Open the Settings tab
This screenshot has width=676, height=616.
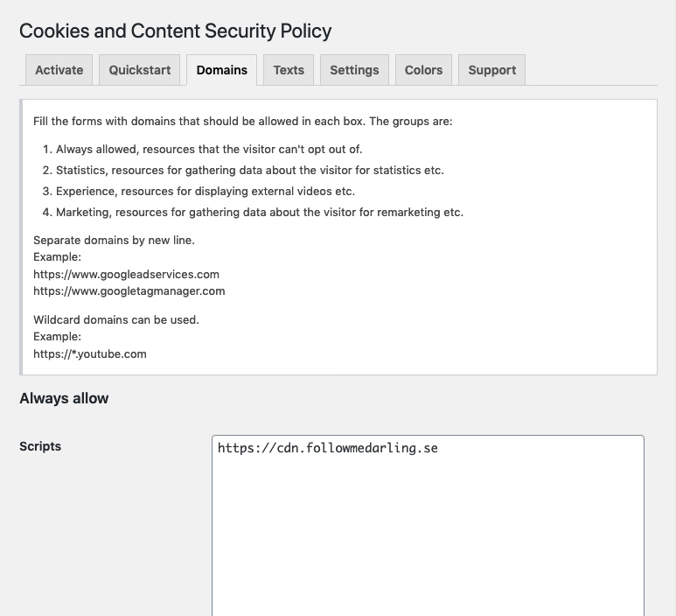[354, 70]
